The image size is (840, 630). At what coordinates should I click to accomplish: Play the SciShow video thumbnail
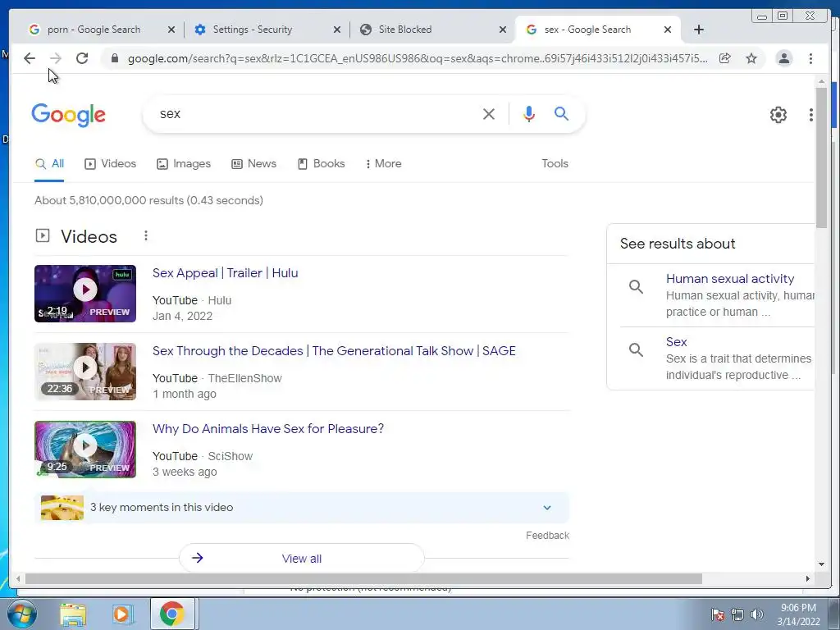pyautogui.click(x=85, y=450)
